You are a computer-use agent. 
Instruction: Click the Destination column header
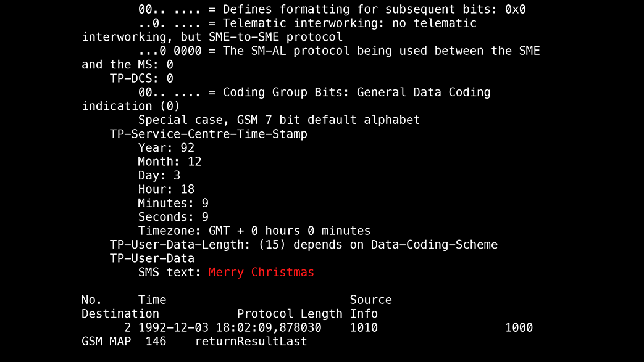tap(120, 314)
